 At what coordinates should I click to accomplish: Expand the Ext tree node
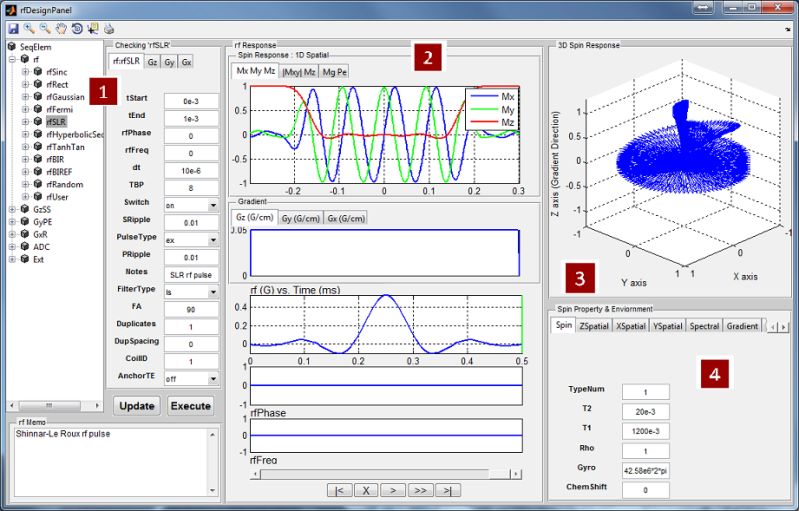[12, 259]
